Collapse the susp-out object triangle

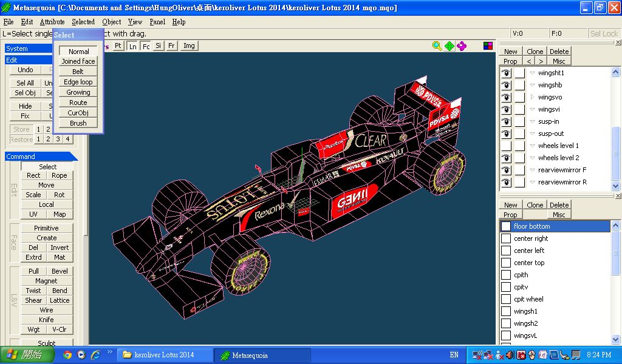[x=533, y=133]
